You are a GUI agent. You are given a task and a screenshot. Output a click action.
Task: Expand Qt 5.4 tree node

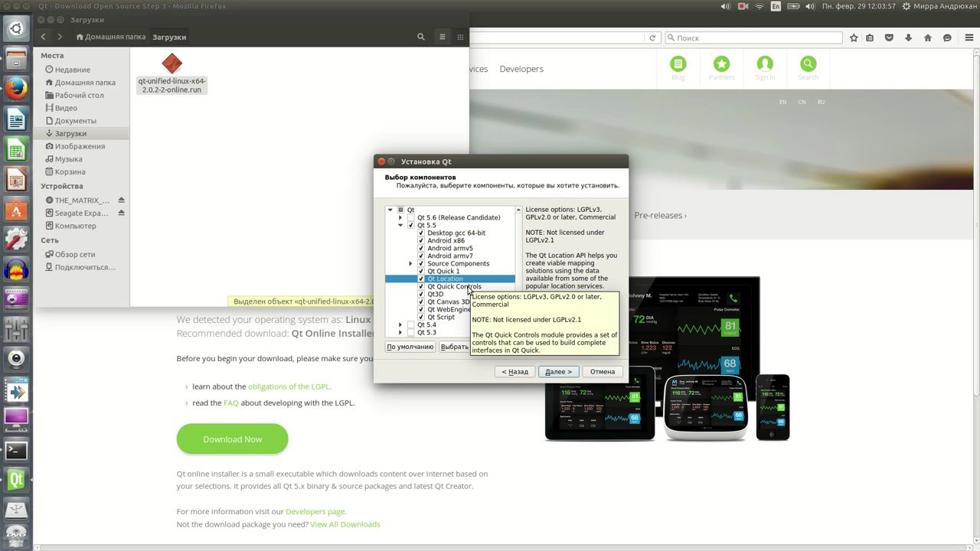(x=400, y=324)
